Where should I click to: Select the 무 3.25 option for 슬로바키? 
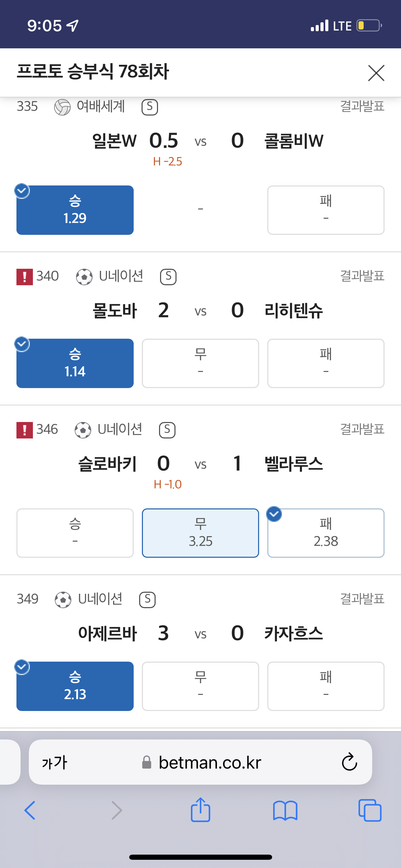point(200,533)
